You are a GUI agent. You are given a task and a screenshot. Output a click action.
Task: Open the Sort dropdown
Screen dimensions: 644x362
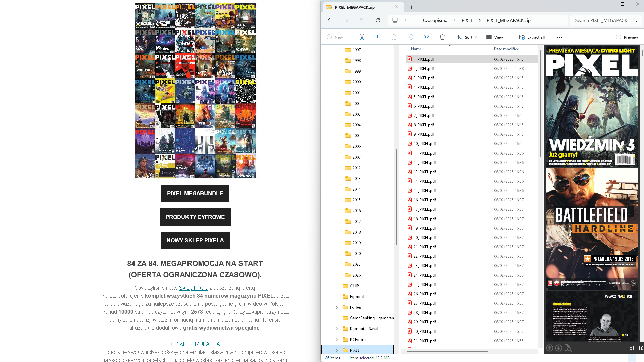pyautogui.click(x=467, y=37)
